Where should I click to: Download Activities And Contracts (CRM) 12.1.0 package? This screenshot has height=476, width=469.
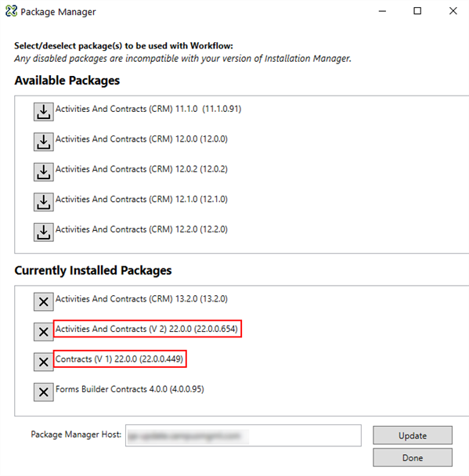coord(43,202)
